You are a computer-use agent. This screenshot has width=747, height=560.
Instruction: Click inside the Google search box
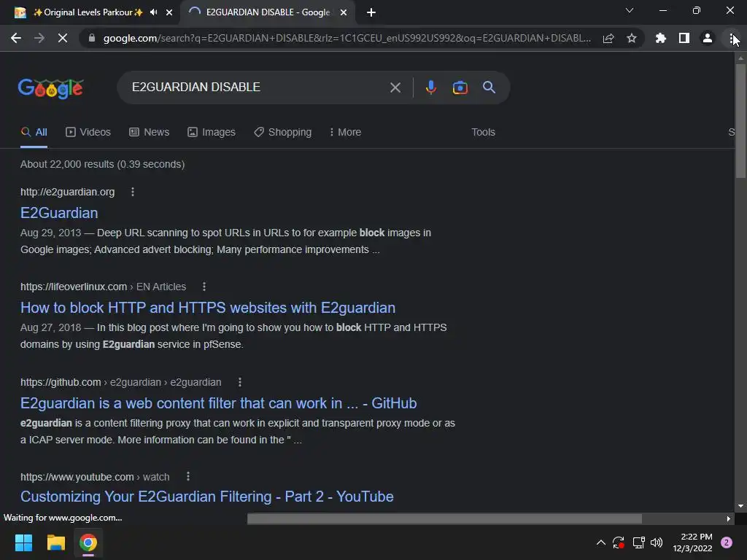(x=258, y=87)
